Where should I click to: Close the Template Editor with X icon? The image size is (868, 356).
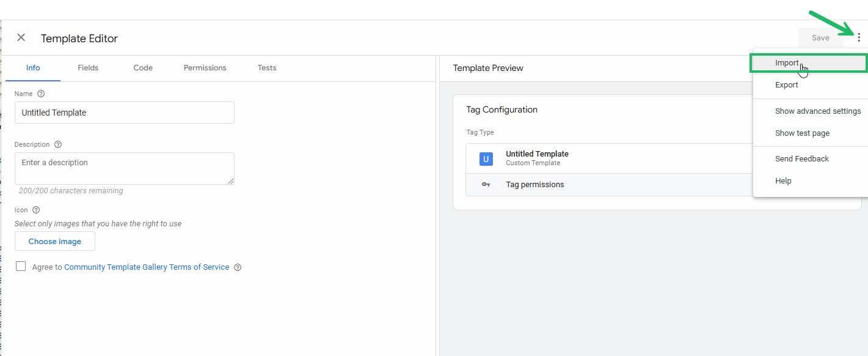point(21,38)
